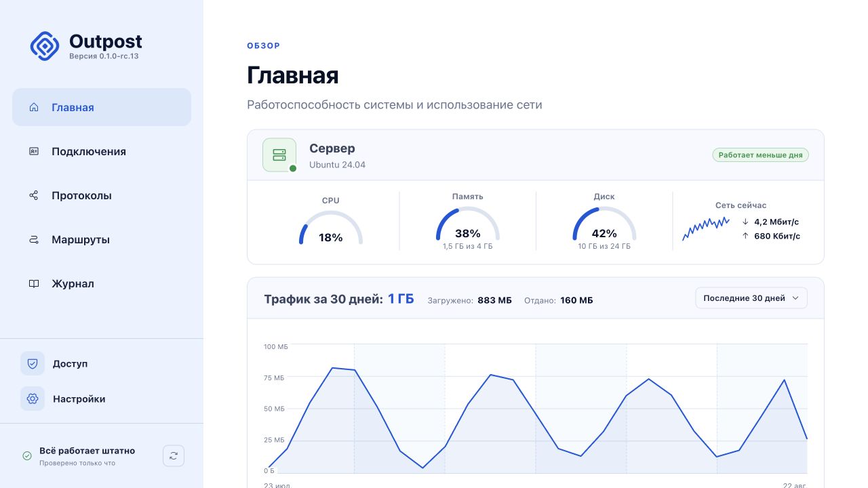Click the Работает меньше дня badge

[x=760, y=155]
